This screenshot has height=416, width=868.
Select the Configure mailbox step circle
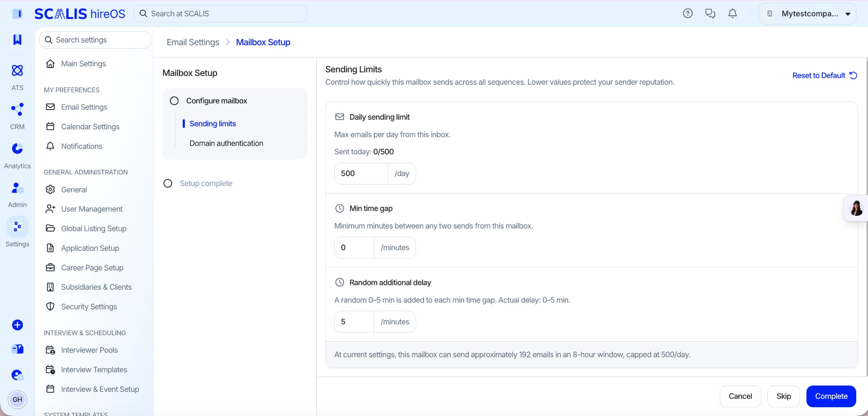click(174, 101)
